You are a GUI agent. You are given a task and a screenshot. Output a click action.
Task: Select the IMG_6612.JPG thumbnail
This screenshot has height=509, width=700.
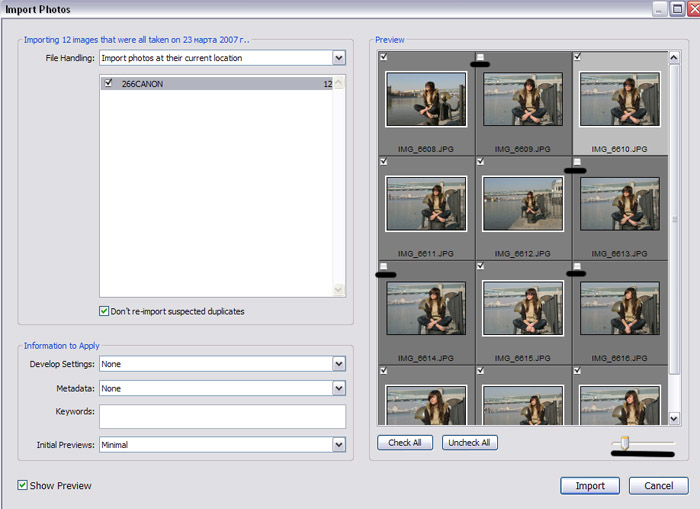pyautogui.click(x=523, y=204)
